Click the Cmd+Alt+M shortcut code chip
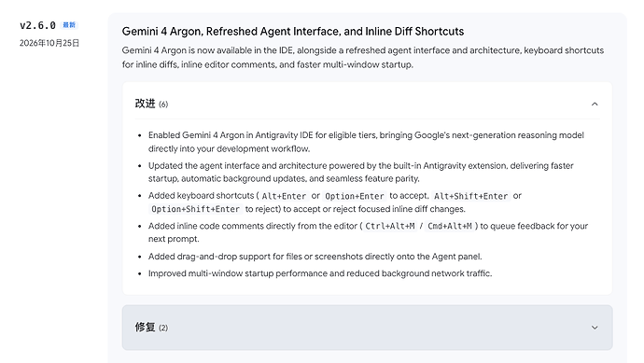Image resolution: width=644 pixels, height=363 pixels. point(450,226)
